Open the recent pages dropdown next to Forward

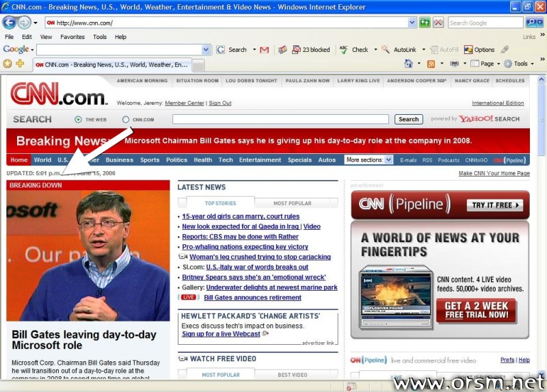pyautogui.click(x=36, y=23)
